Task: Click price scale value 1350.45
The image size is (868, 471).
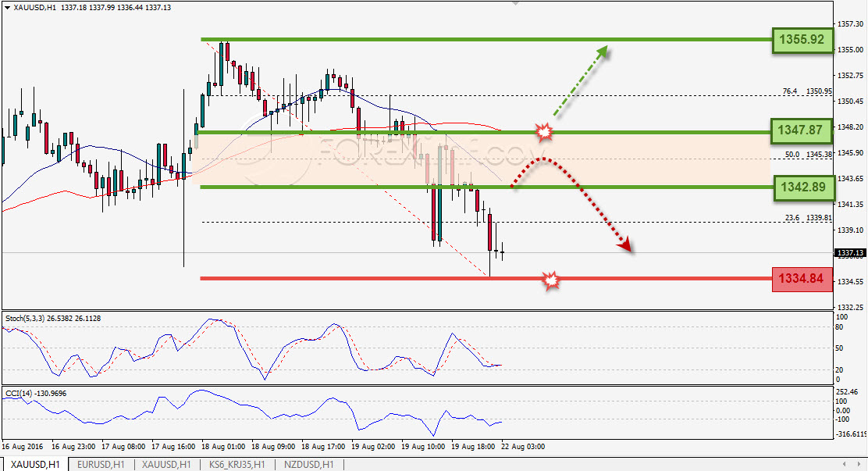Action: coord(850,102)
